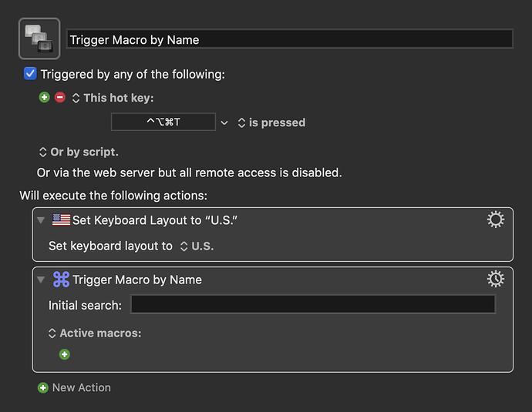Open the This hot key trigger type popup
532x412 pixels.
click(113, 98)
